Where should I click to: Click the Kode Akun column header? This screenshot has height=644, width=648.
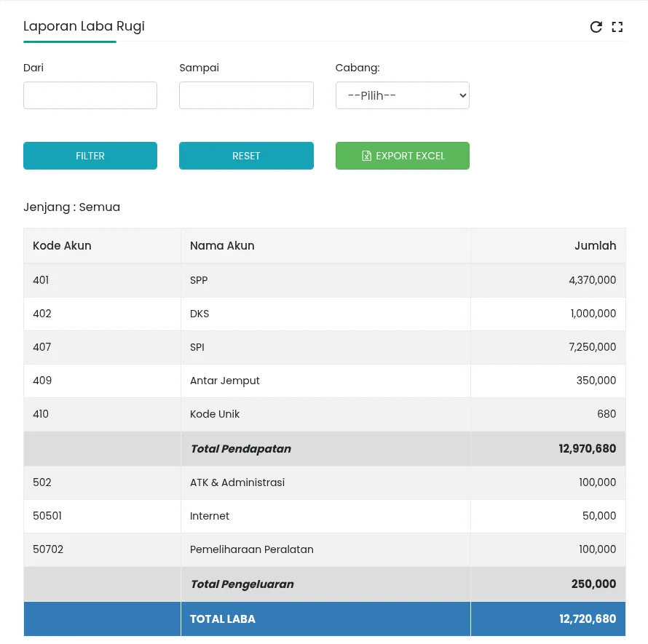pyautogui.click(x=62, y=246)
